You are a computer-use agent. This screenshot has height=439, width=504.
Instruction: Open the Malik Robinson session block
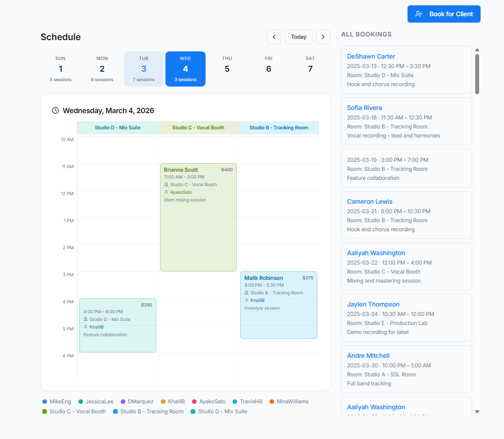click(x=279, y=305)
